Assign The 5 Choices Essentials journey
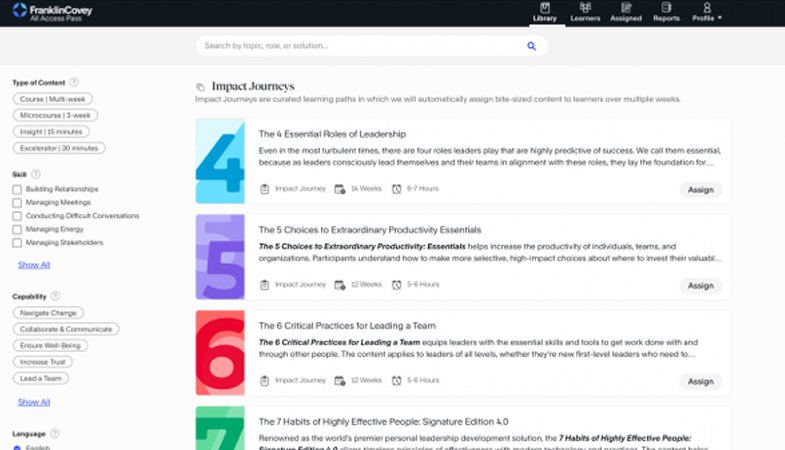The width and height of the screenshot is (785, 450). coord(700,285)
